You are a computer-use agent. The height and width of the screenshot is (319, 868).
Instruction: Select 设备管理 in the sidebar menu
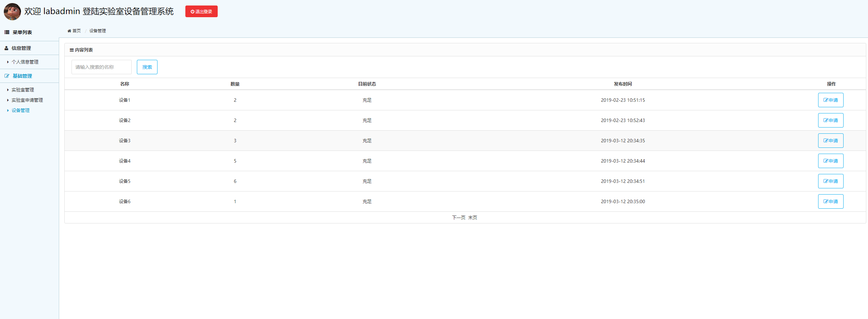coord(21,110)
